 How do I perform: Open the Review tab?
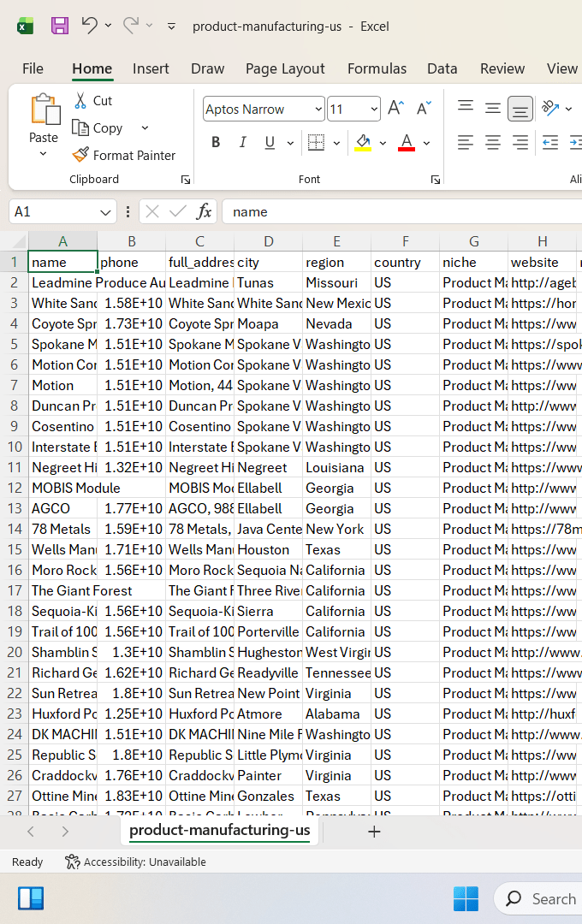click(x=502, y=69)
